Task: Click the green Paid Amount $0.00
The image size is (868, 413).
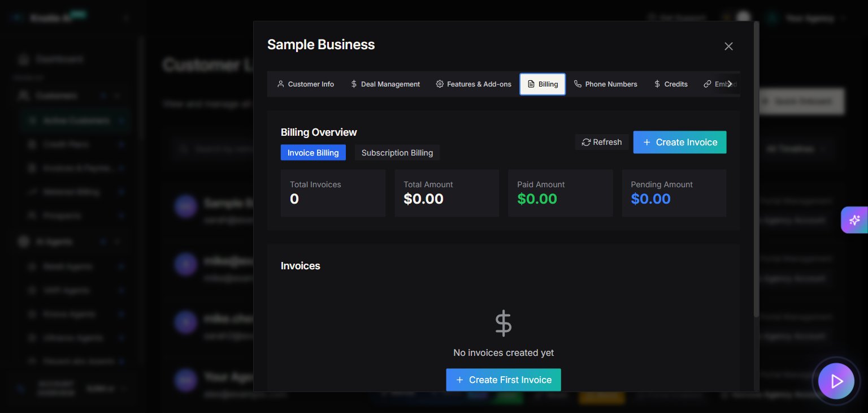Action: [537, 199]
